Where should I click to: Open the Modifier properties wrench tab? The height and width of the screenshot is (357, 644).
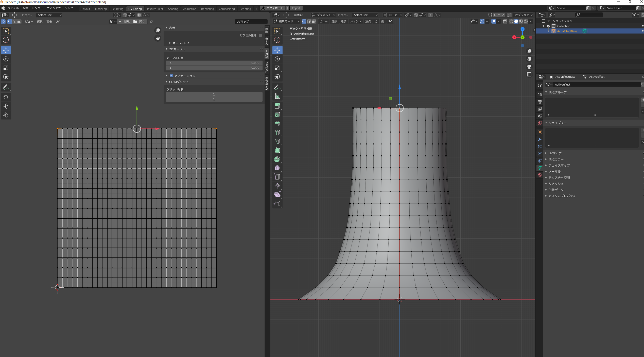point(539,139)
